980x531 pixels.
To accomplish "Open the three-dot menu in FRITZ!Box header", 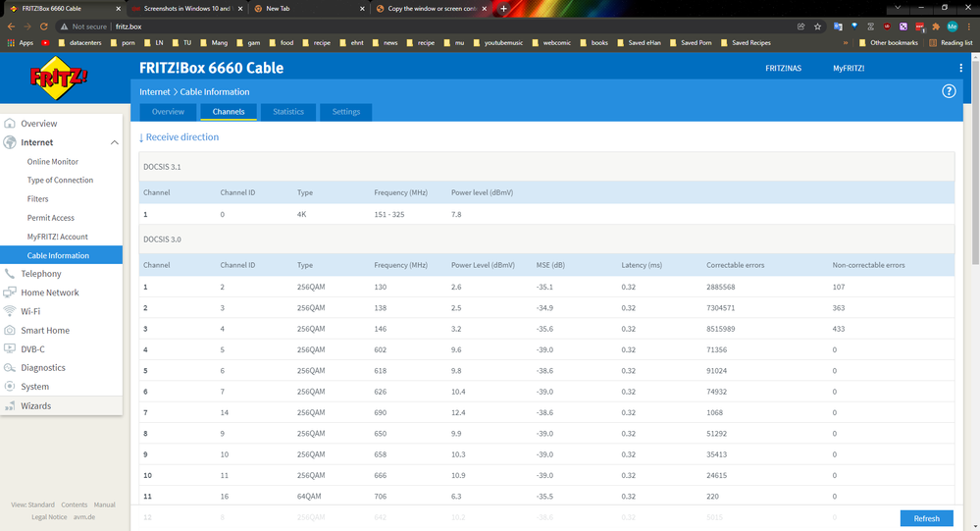I will pos(960,68).
